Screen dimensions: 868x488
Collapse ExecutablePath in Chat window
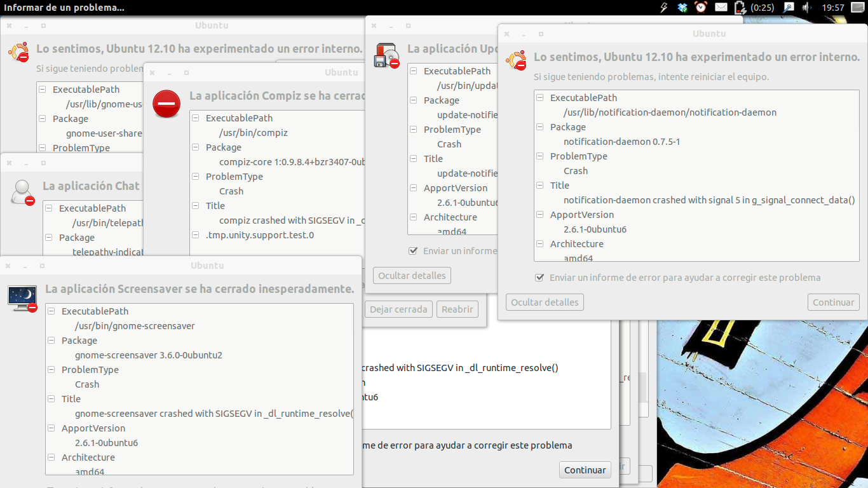tap(49, 208)
